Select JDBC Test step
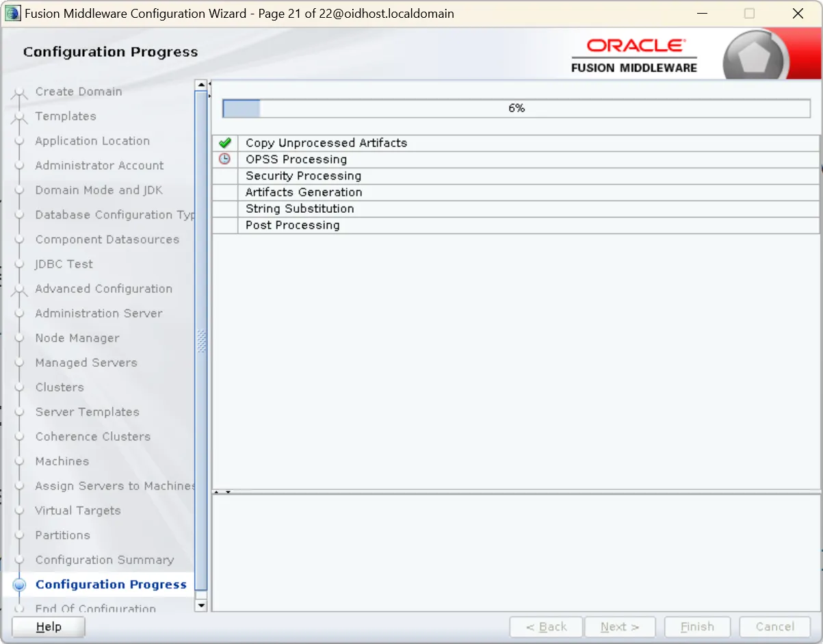Image resolution: width=823 pixels, height=644 pixels. pyautogui.click(x=64, y=264)
